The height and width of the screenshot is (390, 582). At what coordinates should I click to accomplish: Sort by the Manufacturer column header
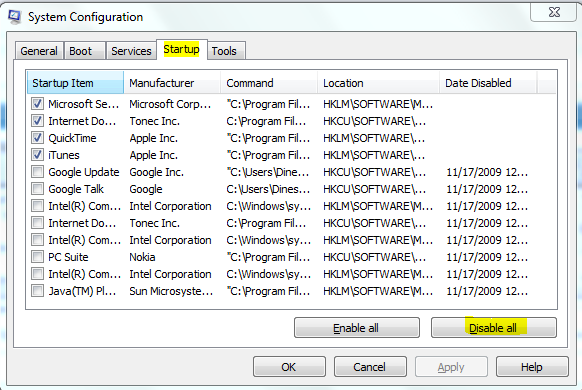pyautogui.click(x=172, y=83)
